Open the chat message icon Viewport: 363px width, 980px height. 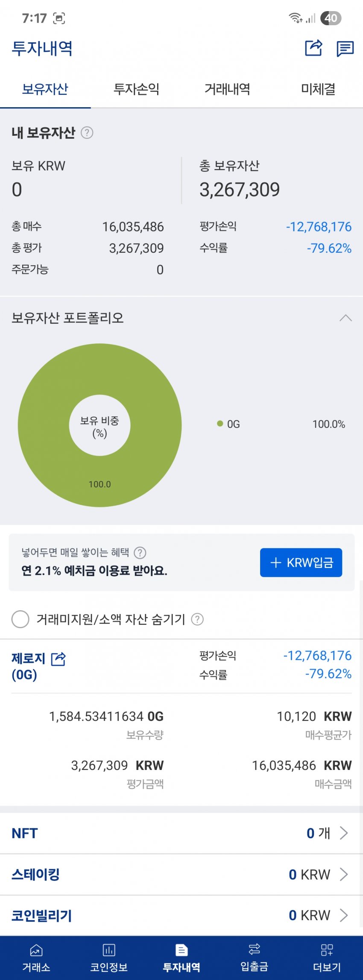(345, 48)
